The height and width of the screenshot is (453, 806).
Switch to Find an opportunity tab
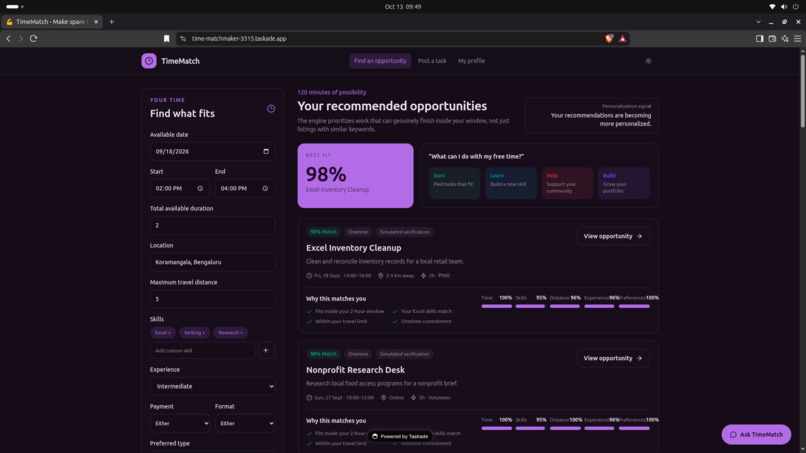tap(380, 61)
